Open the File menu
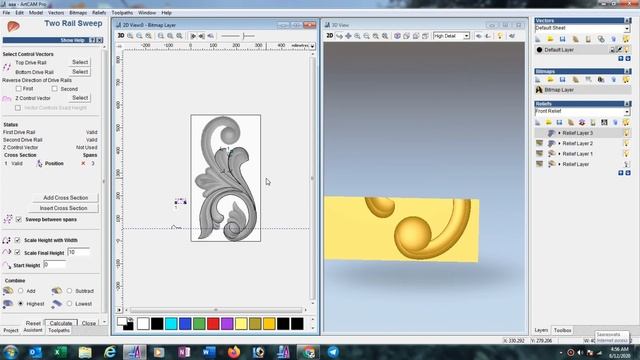Viewport: 640px width, 360px height. pyautogui.click(x=7, y=13)
